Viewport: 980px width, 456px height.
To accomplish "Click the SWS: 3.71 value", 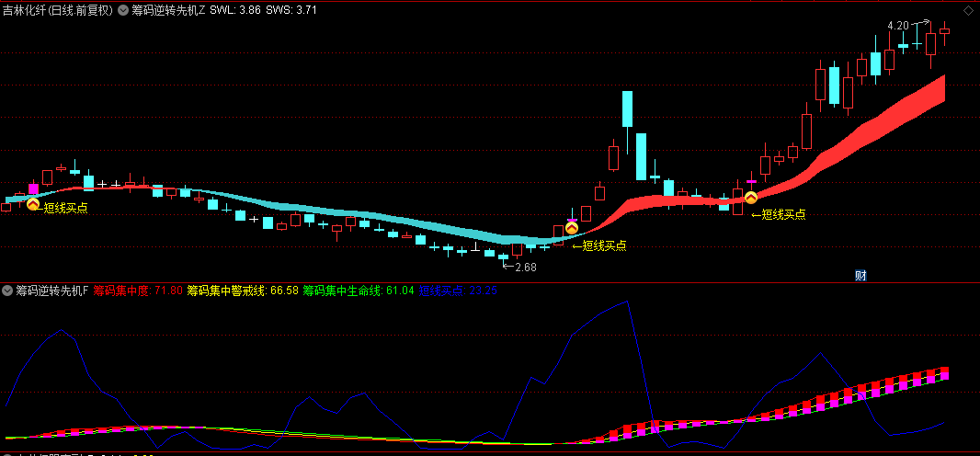I will [291, 10].
